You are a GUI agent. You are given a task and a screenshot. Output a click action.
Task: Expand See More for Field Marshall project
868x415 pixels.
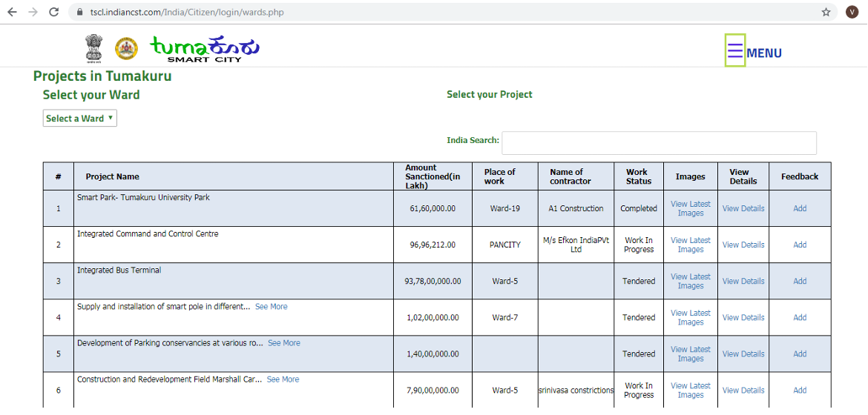[283, 379]
